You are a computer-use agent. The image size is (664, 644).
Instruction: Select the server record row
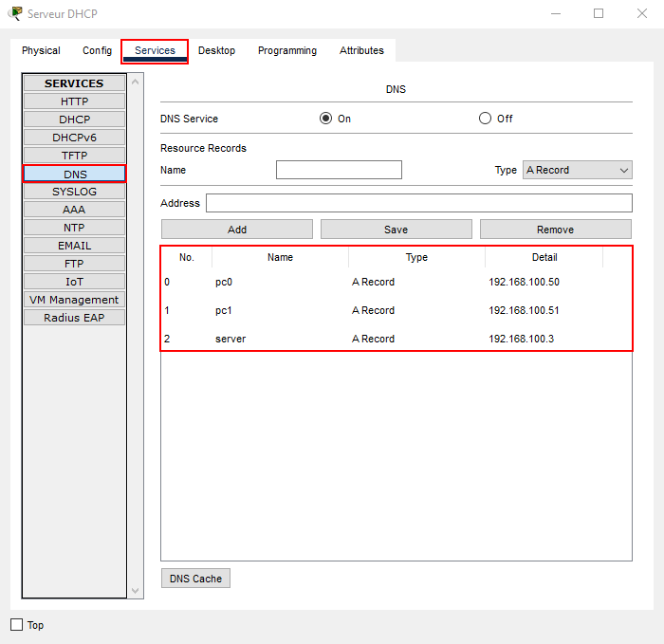(x=396, y=339)
